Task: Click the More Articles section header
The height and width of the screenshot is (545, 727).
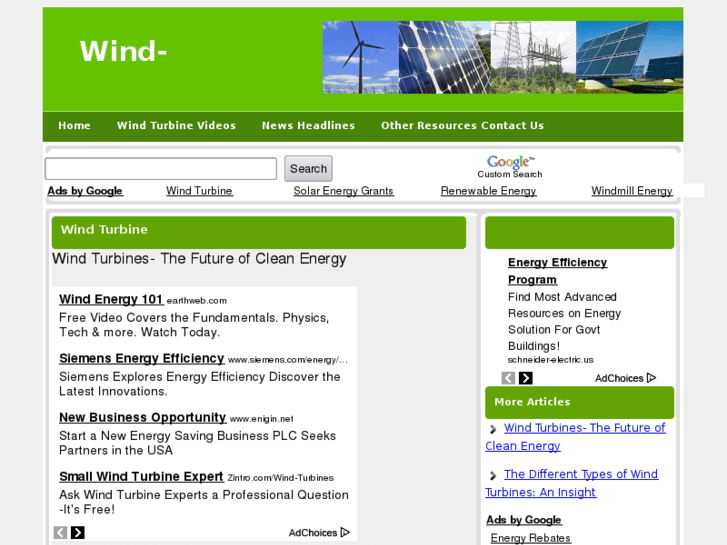Action: pos(580,402)
